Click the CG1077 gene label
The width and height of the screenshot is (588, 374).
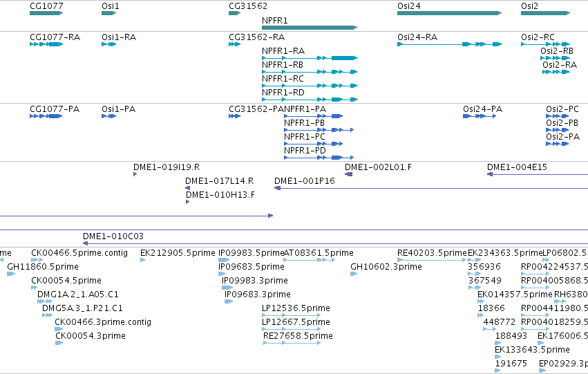pos(46,6)
